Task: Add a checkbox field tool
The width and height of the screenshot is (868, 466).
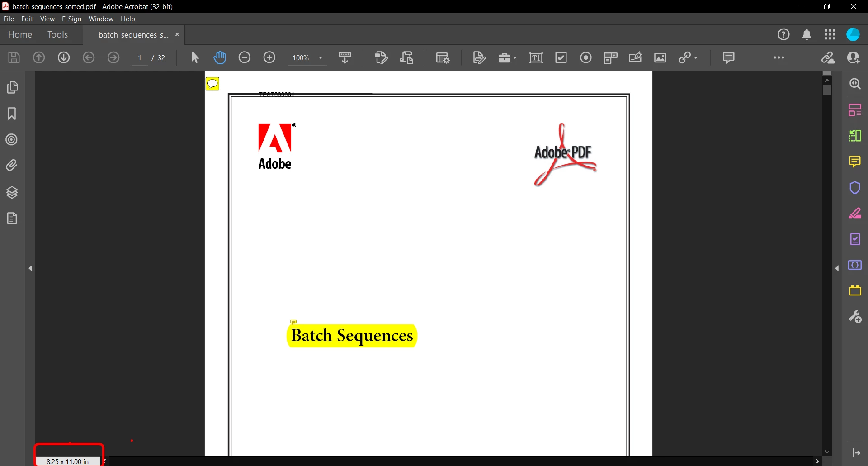Action: [561, 58]
